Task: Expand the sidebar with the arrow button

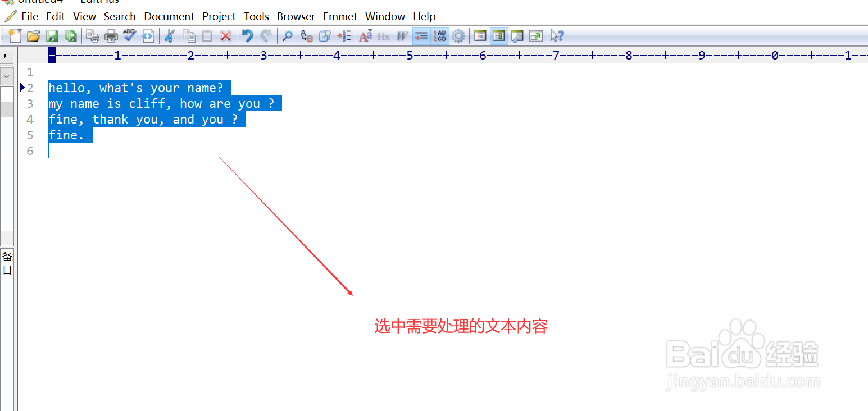Action: coord(6,56)
